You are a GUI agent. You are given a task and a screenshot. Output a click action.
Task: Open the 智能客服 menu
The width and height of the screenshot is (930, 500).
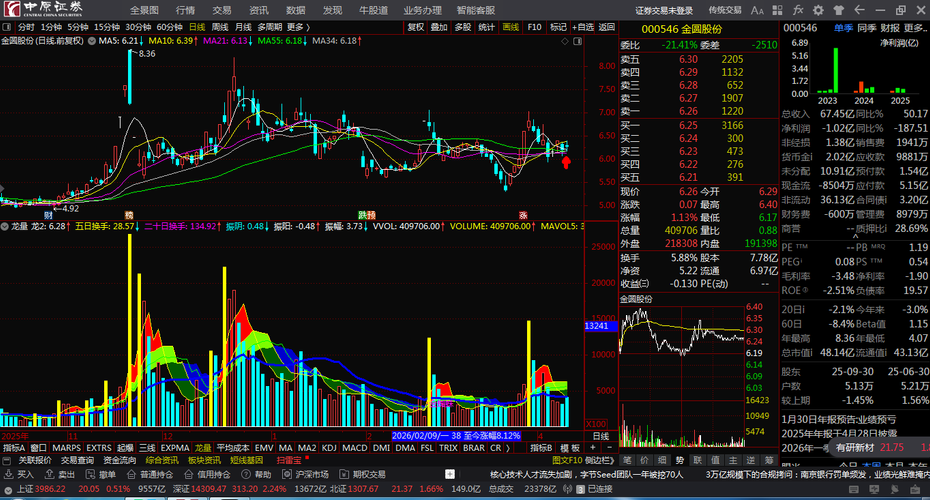tap(476, 10)
